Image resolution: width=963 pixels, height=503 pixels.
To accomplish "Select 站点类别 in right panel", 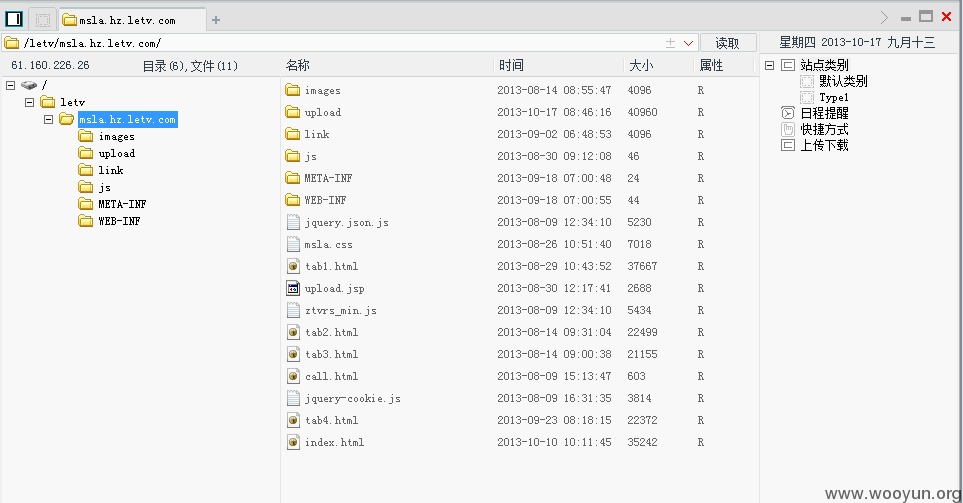I will click(x=824, y=65).
